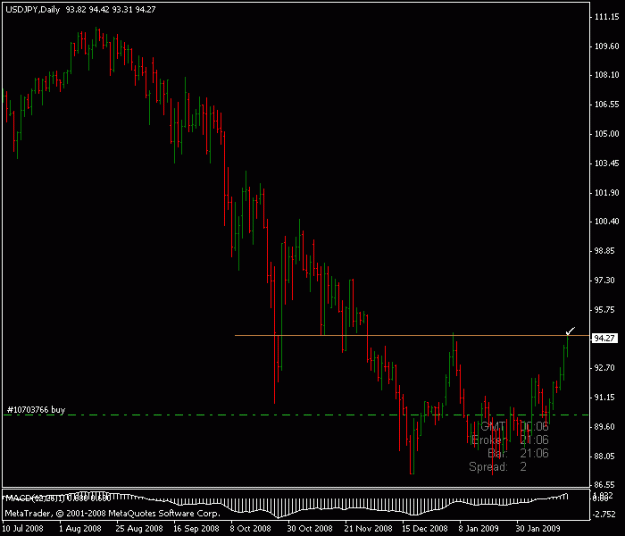Viewport: 625px width, 536px height.
Task: Select the orange horizontal resistance line
Action: click(x=412, y=336)
